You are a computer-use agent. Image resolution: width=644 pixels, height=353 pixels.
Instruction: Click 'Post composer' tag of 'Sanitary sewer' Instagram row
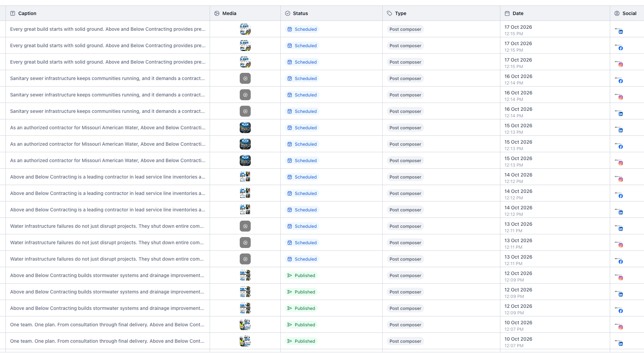(x=405, y=95)
